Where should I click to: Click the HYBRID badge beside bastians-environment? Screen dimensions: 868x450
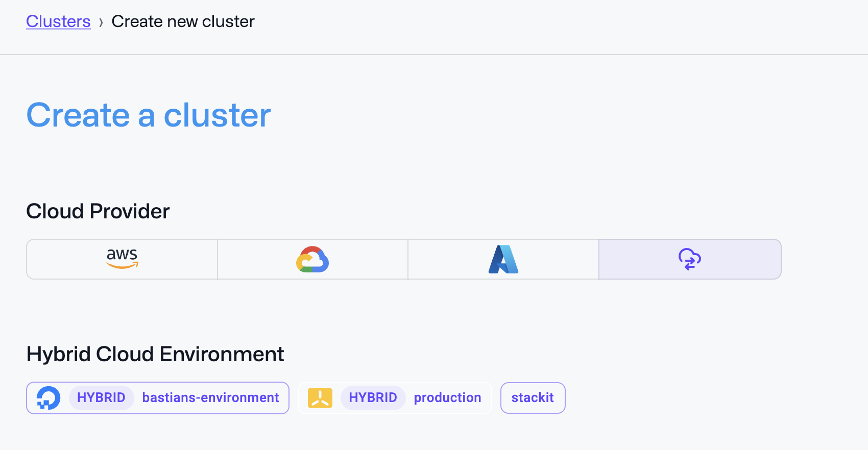(x=102, y=397)
